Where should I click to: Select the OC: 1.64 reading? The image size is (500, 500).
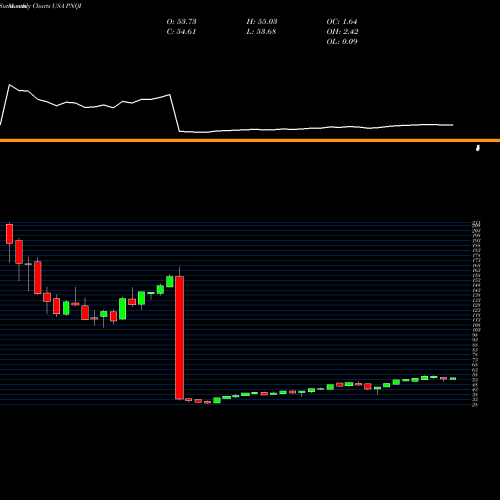[x=342, y=22]
